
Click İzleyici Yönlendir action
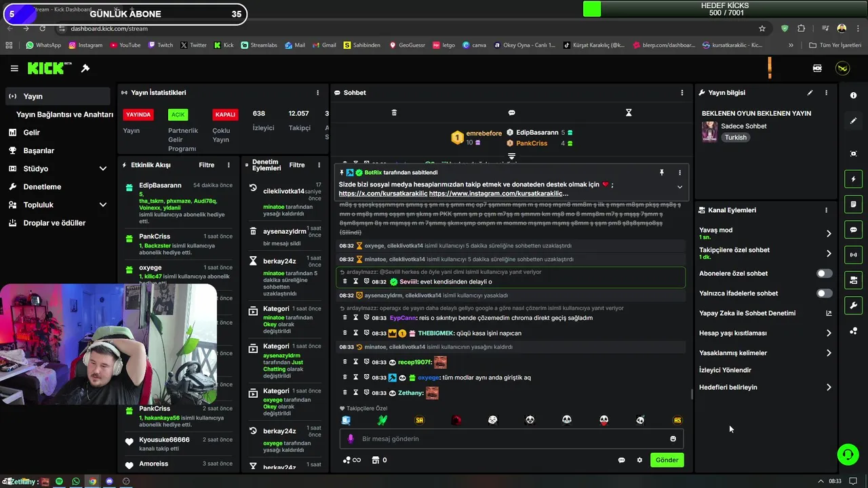click(x=725, y=370)
